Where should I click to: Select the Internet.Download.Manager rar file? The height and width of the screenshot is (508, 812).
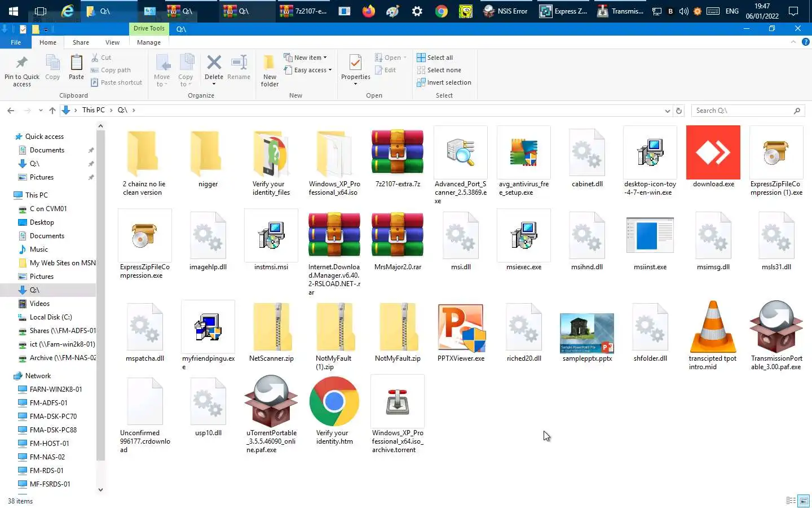tap(334, 253)
